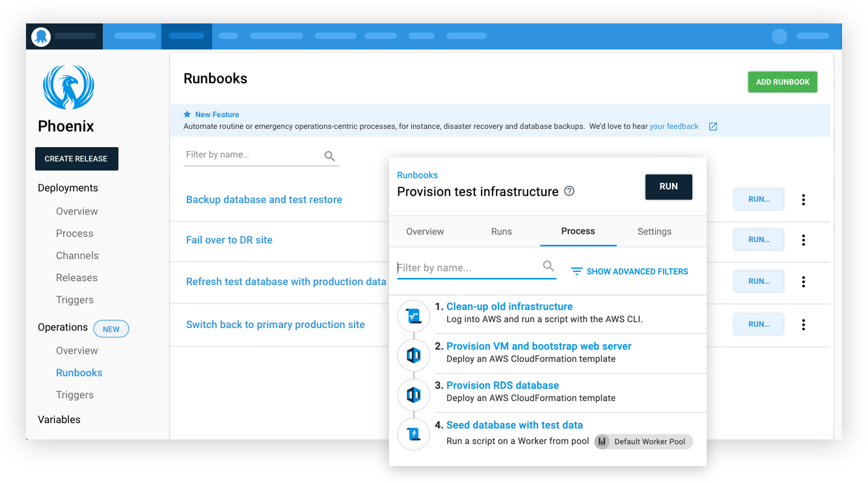Open the overflow menu beside Fail over to DR site
This screenshot has height=483, width=868.
click(804, 240)
